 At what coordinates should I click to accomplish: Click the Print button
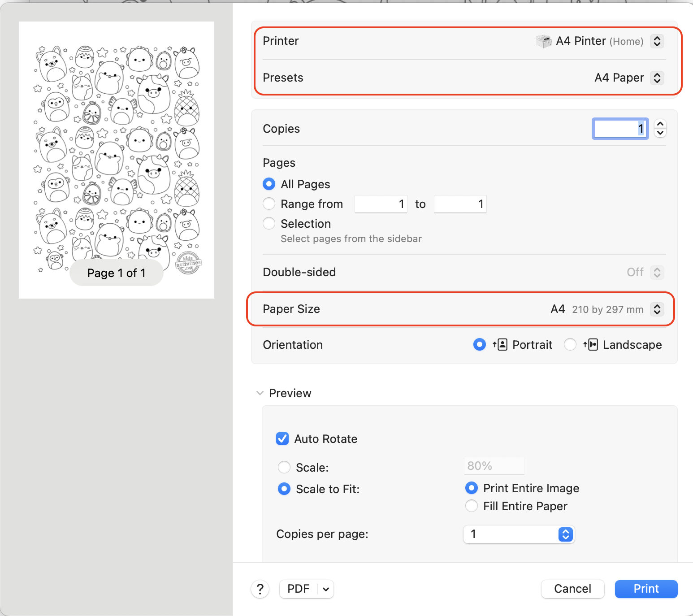click(646, 589)
